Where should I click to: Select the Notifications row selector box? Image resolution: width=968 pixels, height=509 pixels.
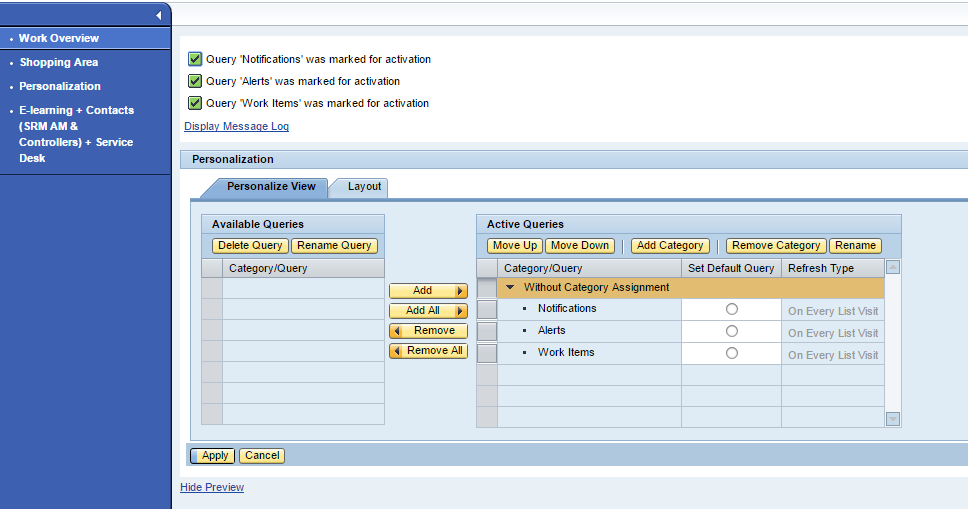tap(487, 309)
